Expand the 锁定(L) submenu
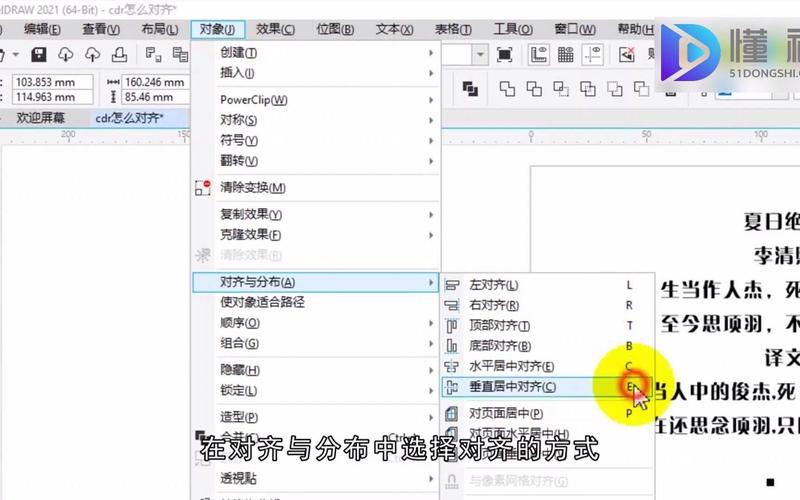800x500 pixels. (x=316, y=390)
